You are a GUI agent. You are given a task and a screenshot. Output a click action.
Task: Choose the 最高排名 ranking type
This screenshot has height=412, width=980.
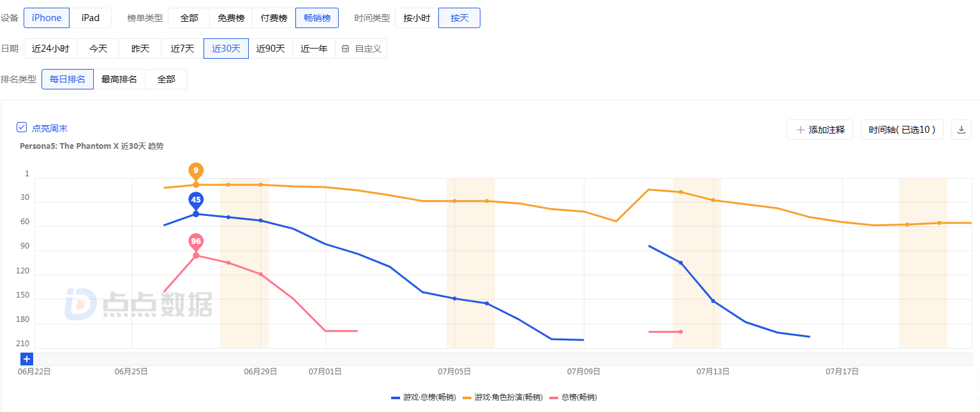click(x=119, y=79)
